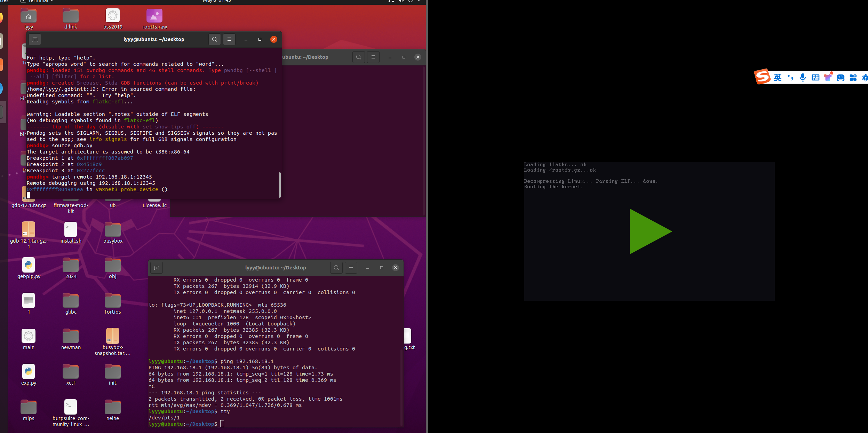Screen dimensions: 868x433
Task: Click the new tab button in gdb terminal
Action: point(35,39)
